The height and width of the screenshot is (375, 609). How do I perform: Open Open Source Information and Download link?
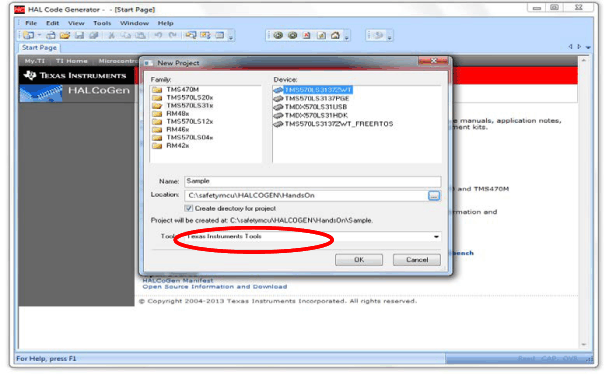(x=215, y=287)
